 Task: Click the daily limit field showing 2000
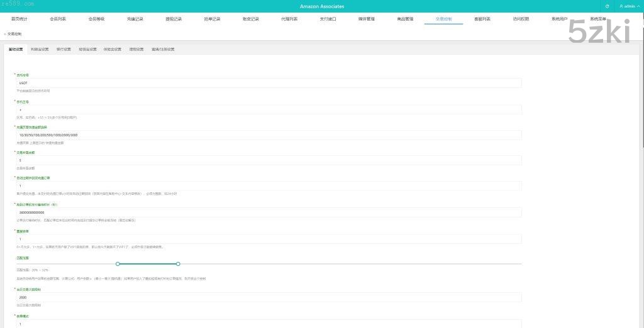pyautogui.click(x=269, y=297)
